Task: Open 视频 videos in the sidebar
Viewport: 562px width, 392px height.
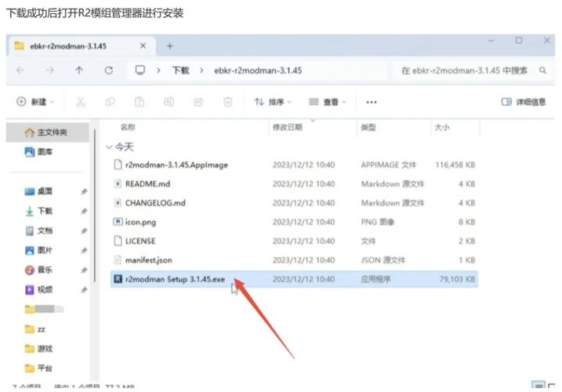Action: pos(39,289)
